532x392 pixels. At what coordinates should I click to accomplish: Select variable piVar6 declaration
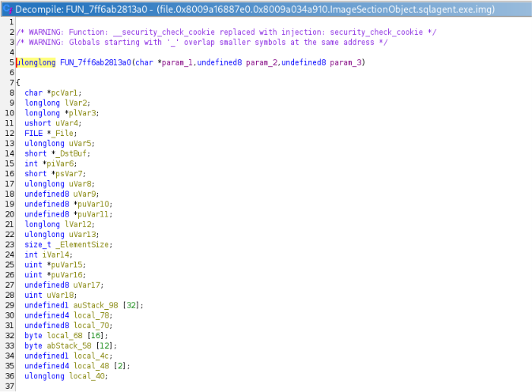coord(60,164)
